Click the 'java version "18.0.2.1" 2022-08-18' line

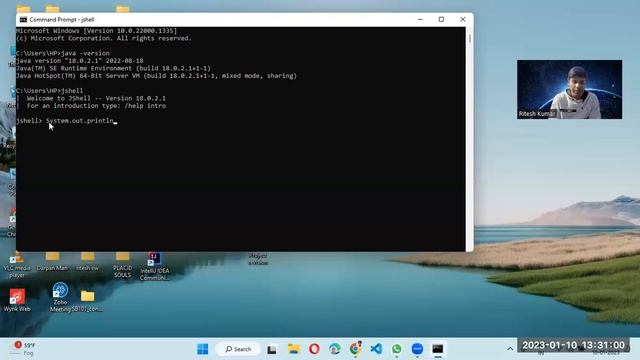pyautogui.click(x=80, y=61)
